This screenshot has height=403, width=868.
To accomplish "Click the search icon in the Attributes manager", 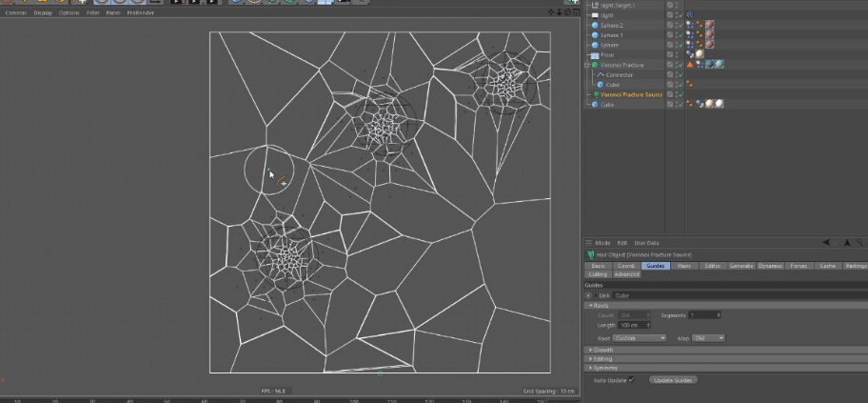I will [x=859, y=243].
